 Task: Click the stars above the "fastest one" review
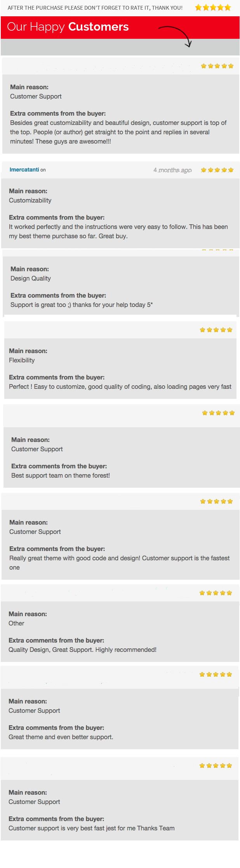pyautogui.click(x=216, y=501)
